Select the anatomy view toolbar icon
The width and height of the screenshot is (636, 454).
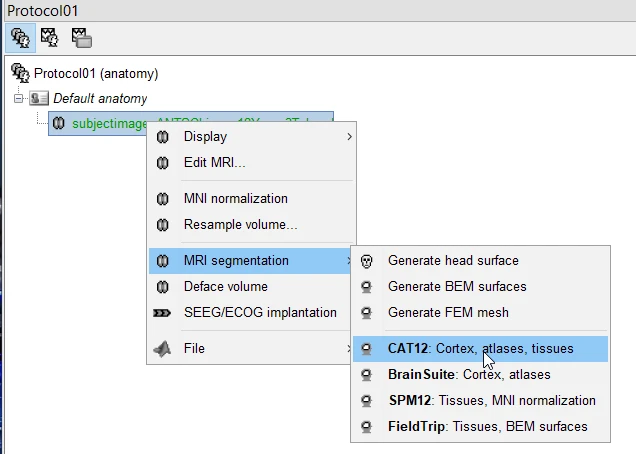19,39
